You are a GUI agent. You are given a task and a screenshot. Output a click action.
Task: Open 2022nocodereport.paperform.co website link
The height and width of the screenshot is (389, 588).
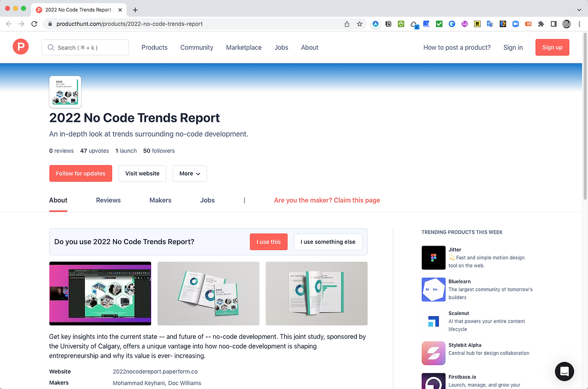[155, 372]
